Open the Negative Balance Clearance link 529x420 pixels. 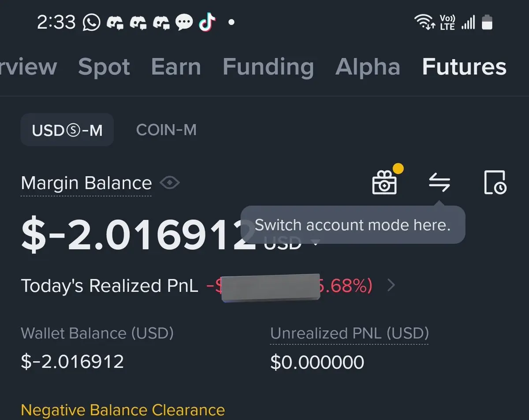[x=123, y=410]
